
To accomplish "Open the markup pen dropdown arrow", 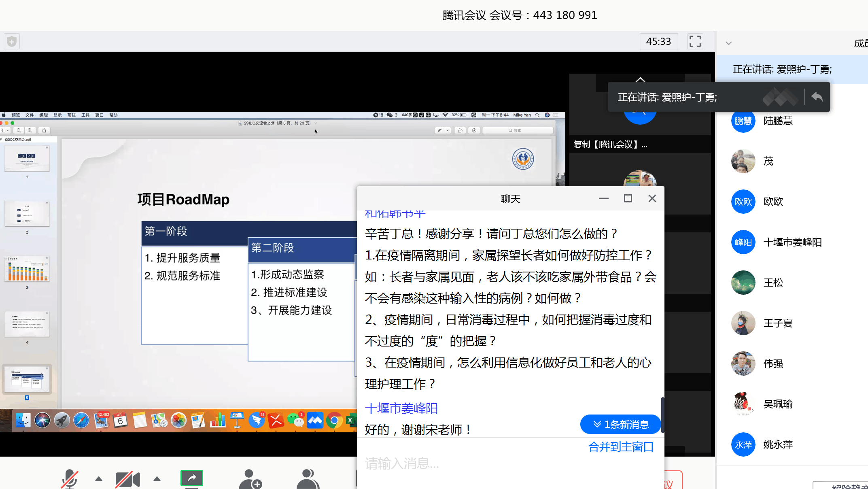I will tap(448, 130).
